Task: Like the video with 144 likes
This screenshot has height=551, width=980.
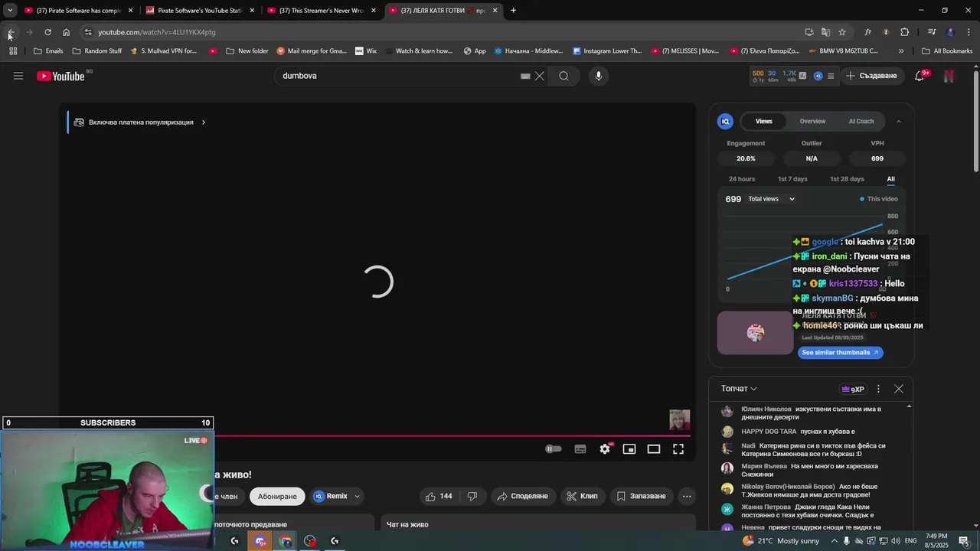Action: [x=439, y=496]
